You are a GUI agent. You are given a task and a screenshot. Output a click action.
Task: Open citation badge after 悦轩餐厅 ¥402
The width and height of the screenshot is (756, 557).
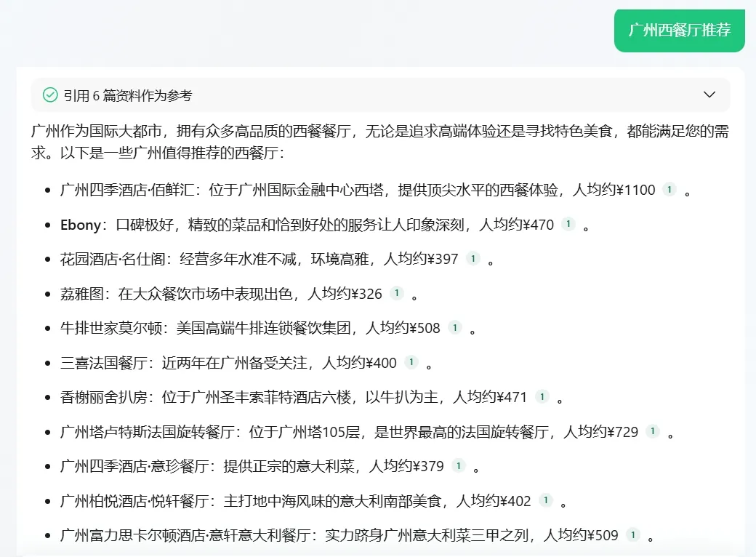545,500
